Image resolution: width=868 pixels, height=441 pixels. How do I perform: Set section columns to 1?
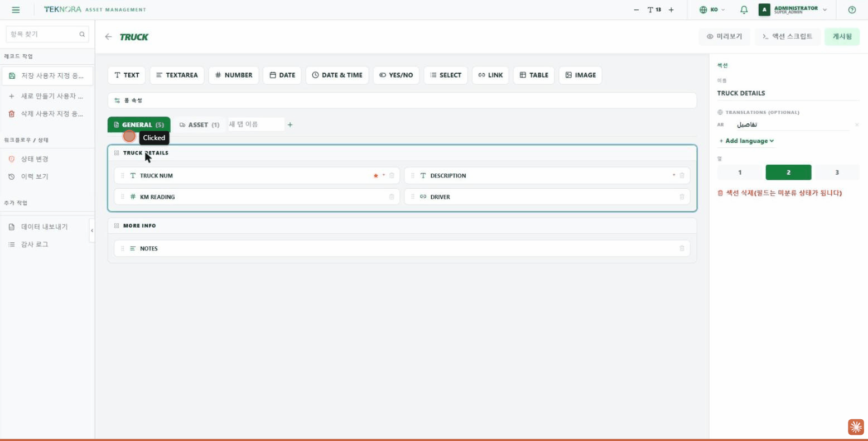(740, 172)
